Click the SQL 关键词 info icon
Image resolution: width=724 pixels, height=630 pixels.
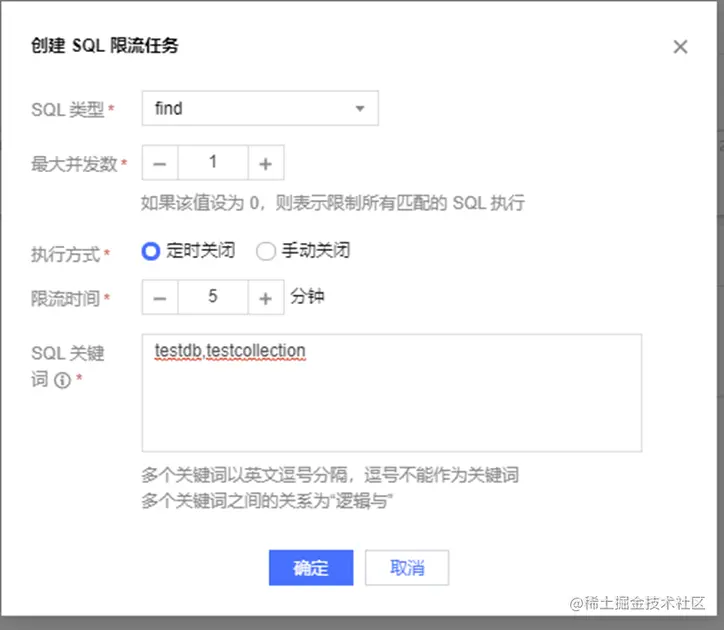coord(62,381)
